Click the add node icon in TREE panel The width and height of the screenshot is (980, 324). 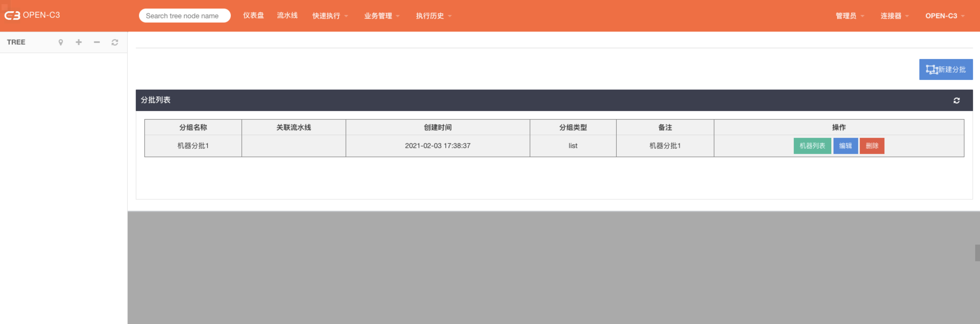tap(78, 42)
